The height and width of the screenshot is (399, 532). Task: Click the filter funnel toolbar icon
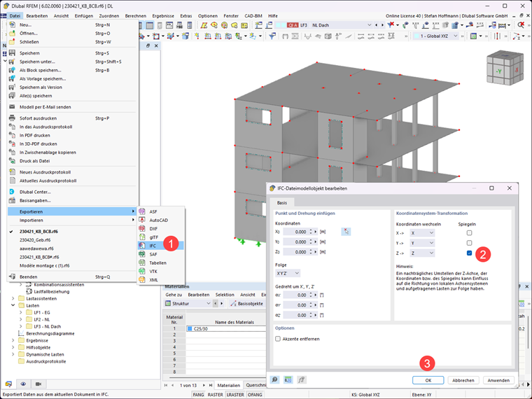pos(272,36)
